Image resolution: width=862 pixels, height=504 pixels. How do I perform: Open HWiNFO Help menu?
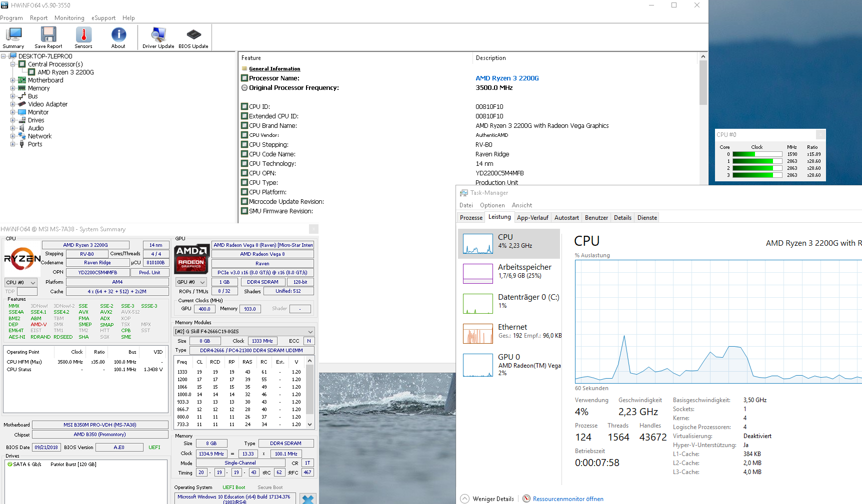128,18
